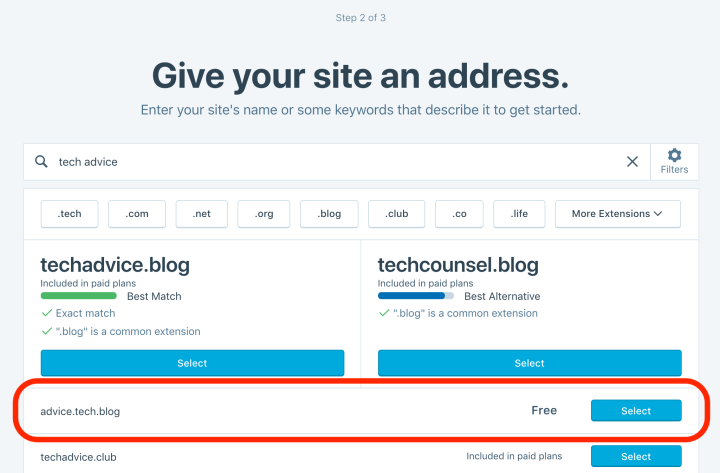Click the green Best Match bar
The image size is (720, 473).
pyautogui.click(x=79, y=296)
